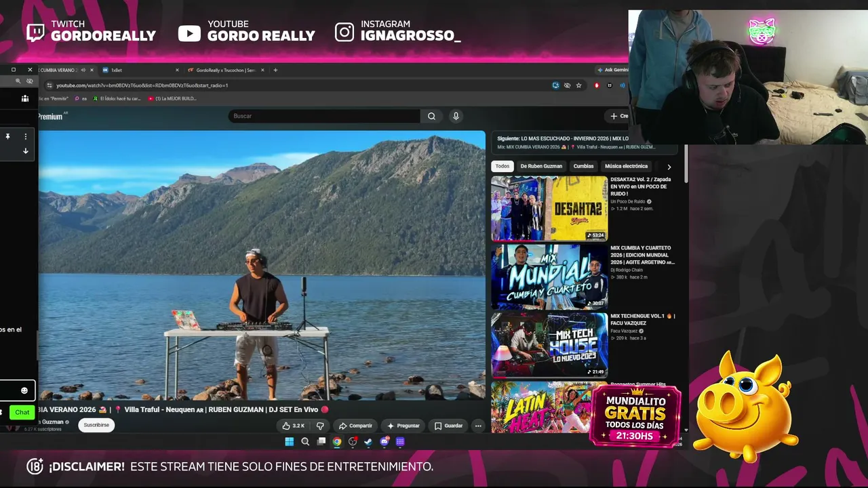Open Windows search on the taskbar
This screenshot has width=868, height=488.
[305, 442]
